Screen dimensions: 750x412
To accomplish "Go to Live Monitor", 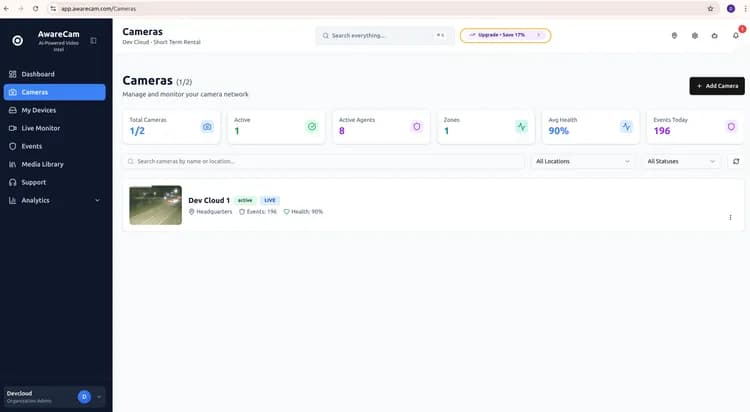I will click(x=55, y=128).
